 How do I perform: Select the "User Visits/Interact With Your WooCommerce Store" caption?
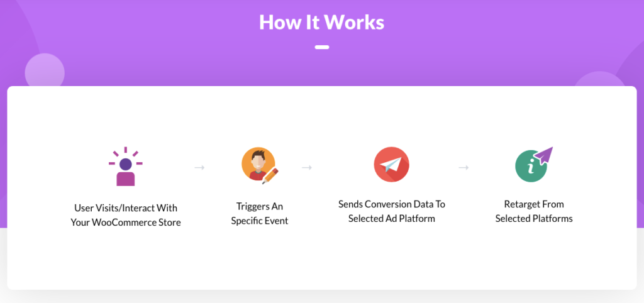coord(126,214)
